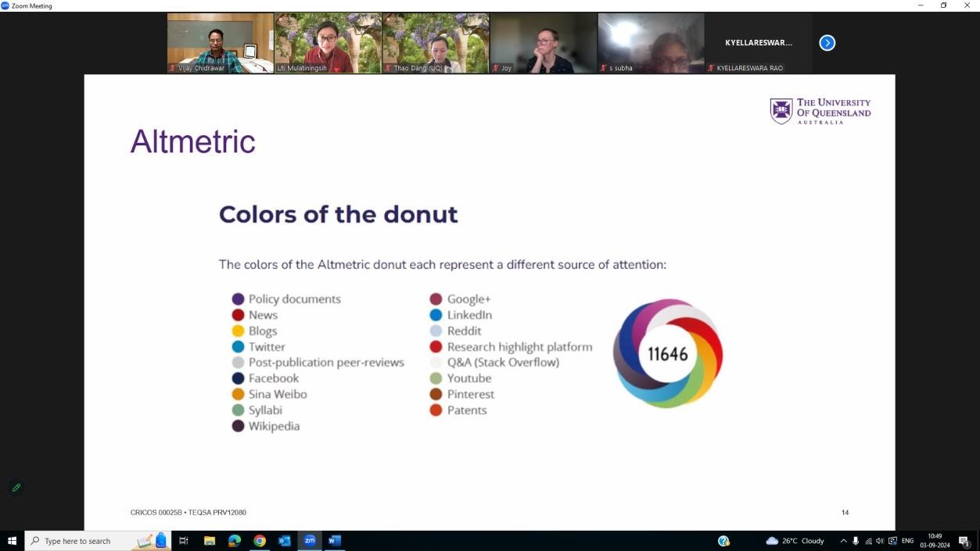Screen dimensions: 980x551
Task: Click the next participants arrow in gallery strip
Action: (827, 43)
